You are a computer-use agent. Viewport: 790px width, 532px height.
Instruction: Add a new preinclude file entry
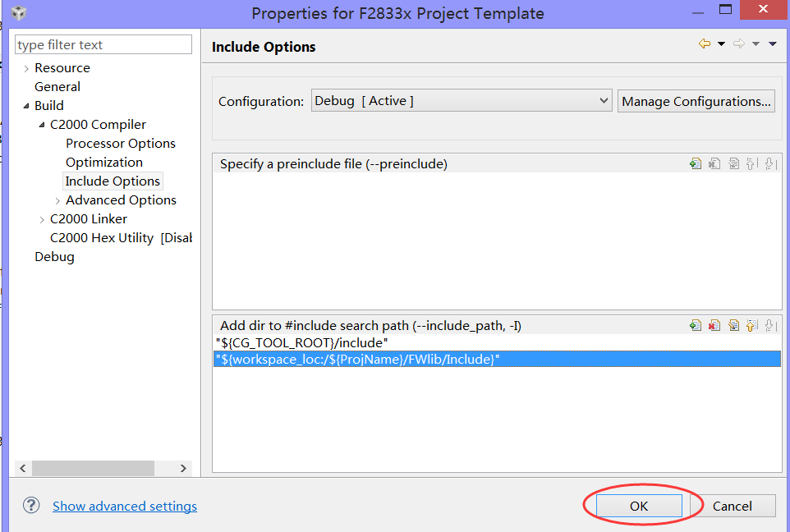[x=696, y=164]
